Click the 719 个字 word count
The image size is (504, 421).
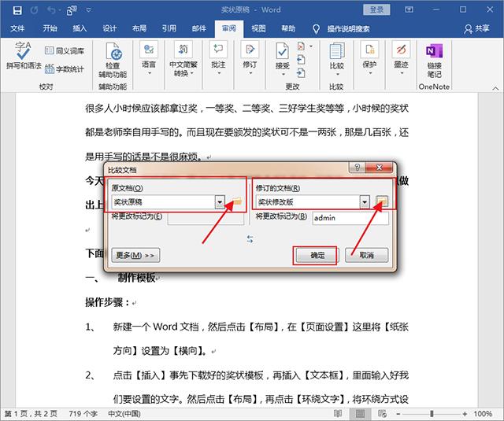(83, 414)
